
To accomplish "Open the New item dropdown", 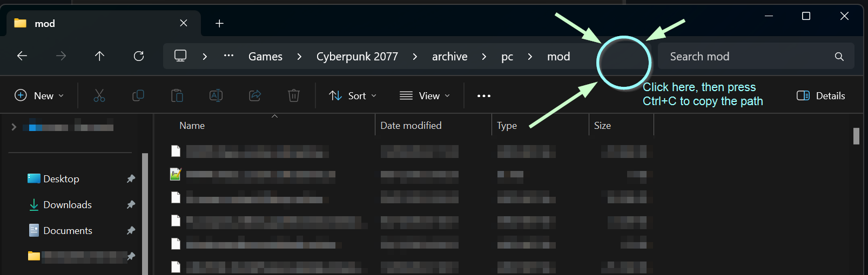I will [x=39, y=96].
